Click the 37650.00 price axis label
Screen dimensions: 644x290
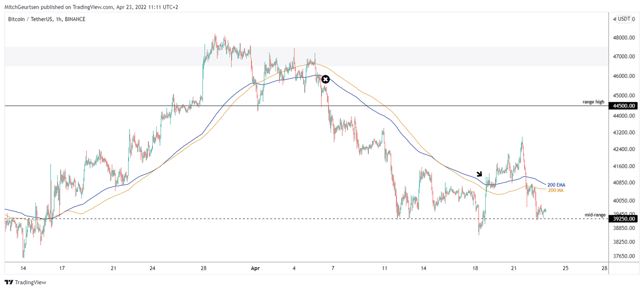pyautogui.click(x=624, y=256)
